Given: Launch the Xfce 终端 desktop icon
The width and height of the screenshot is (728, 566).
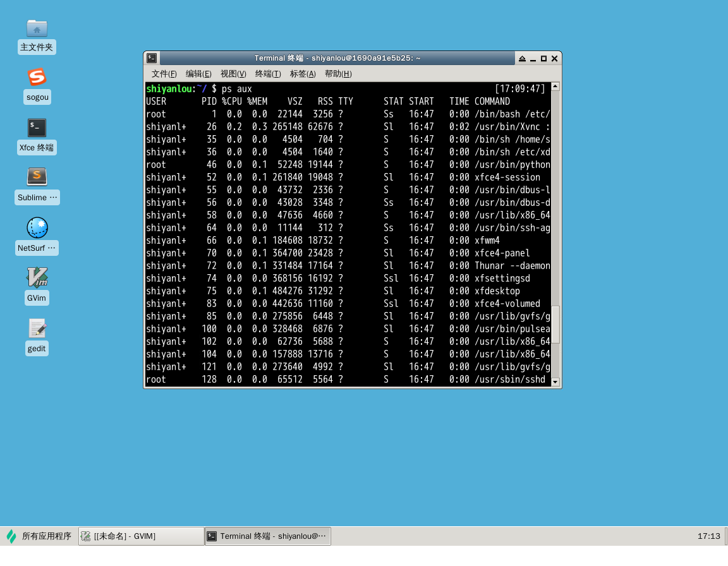Looking at the screenshot, I should tap(37, 128).
